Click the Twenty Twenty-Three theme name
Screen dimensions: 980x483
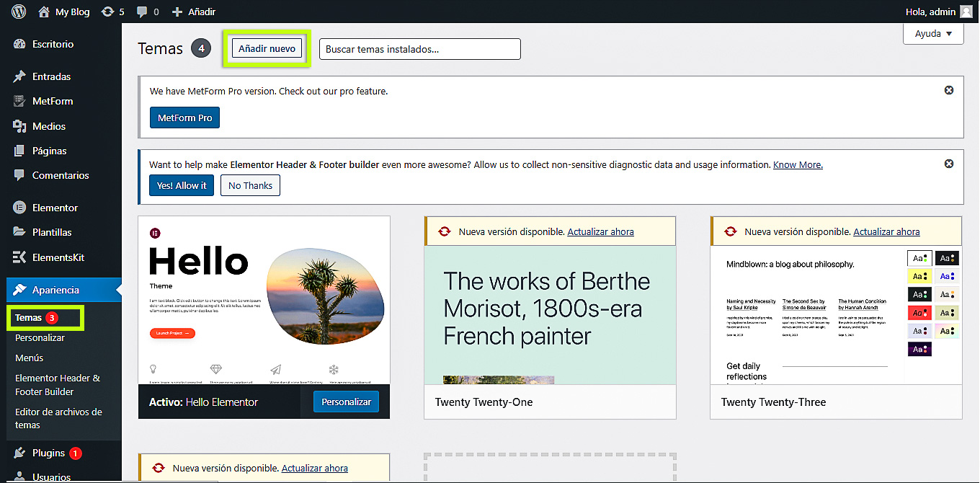pos(773,402)
